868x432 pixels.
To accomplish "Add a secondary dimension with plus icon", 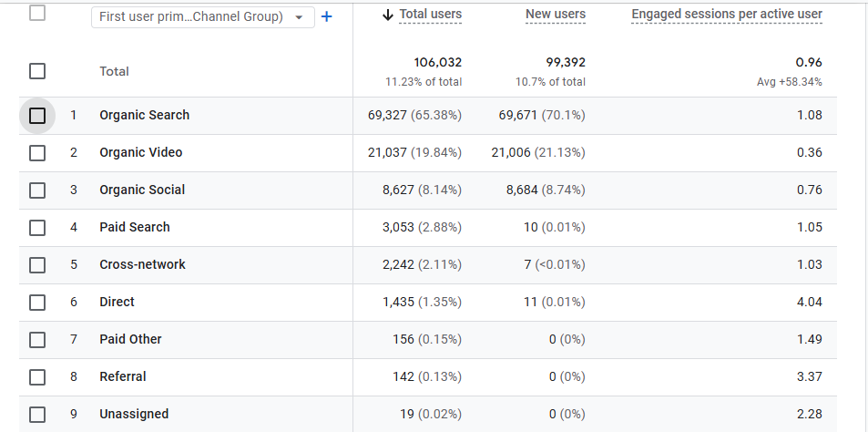I will pos(327,17).
